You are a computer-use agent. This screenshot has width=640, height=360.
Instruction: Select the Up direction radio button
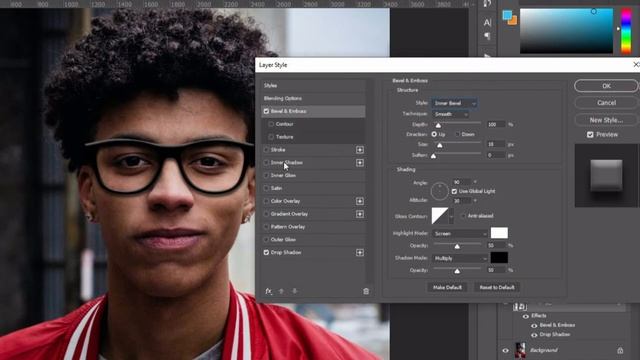coord(434,134)
